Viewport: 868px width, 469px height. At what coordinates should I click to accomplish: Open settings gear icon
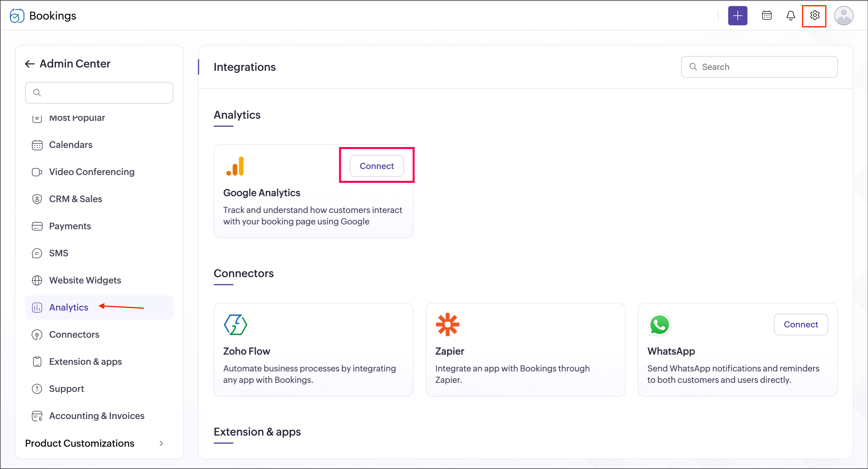tap(814, 15)
